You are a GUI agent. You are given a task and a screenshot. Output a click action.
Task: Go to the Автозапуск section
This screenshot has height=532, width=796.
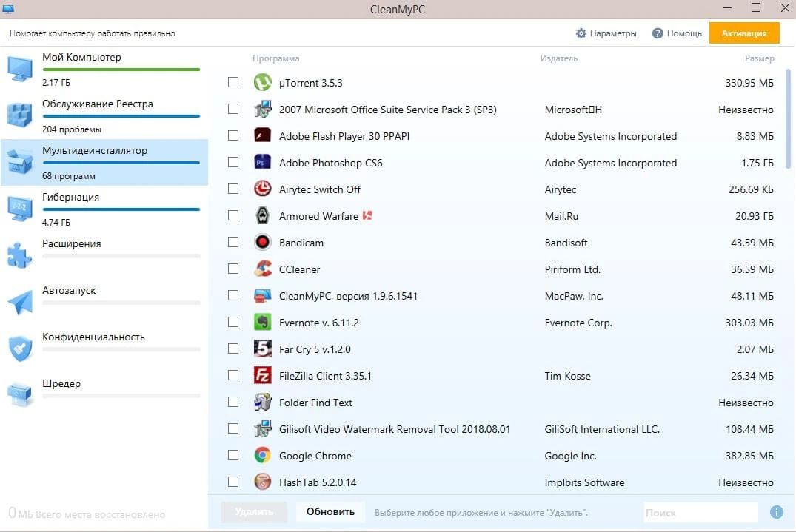pyautogui.click(x=104, y=303)
